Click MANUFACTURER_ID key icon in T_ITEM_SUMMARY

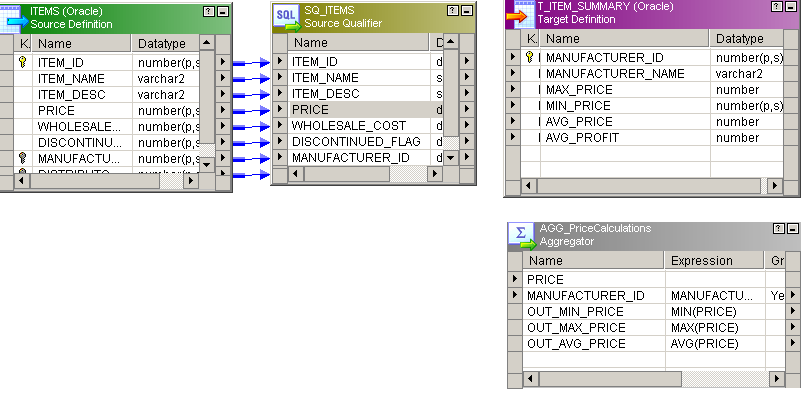point(530,57)
